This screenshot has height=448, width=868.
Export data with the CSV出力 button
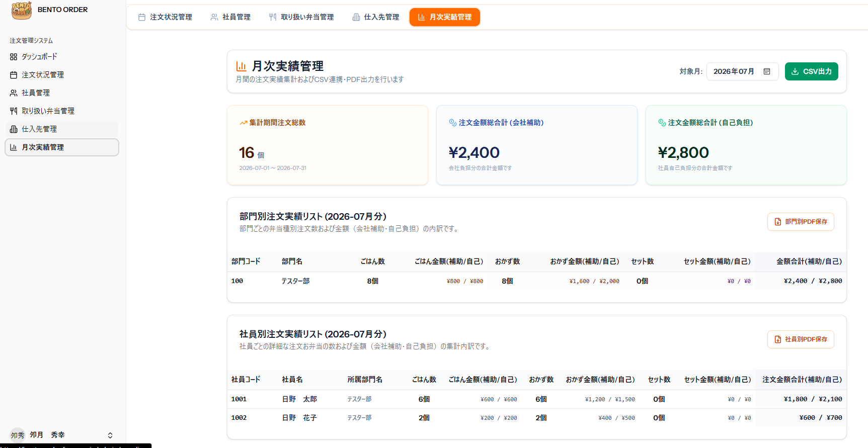tap(811, 71)
